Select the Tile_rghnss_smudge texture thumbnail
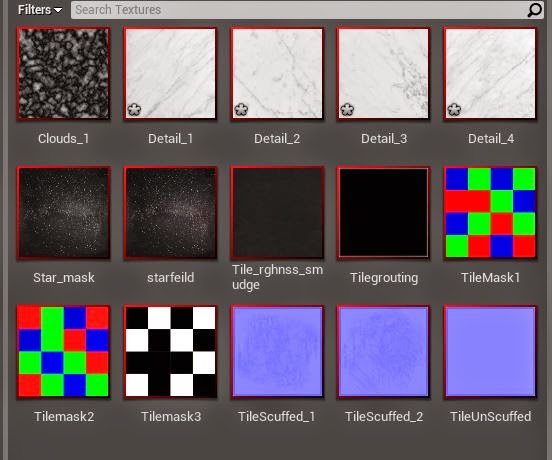Viewport: 552px width, 460px height. click(x=277, y=213)
